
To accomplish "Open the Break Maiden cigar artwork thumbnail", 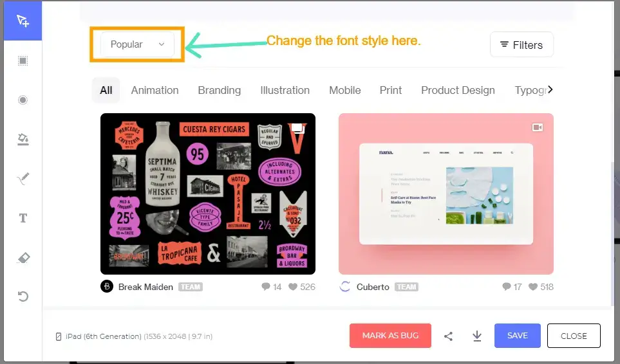I will tap(208, 194).
